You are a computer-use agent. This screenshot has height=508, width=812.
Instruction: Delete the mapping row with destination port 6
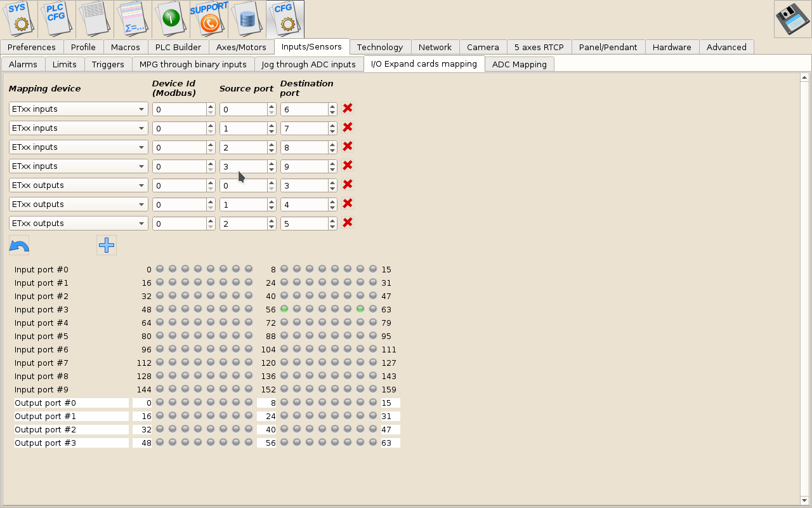348,109
